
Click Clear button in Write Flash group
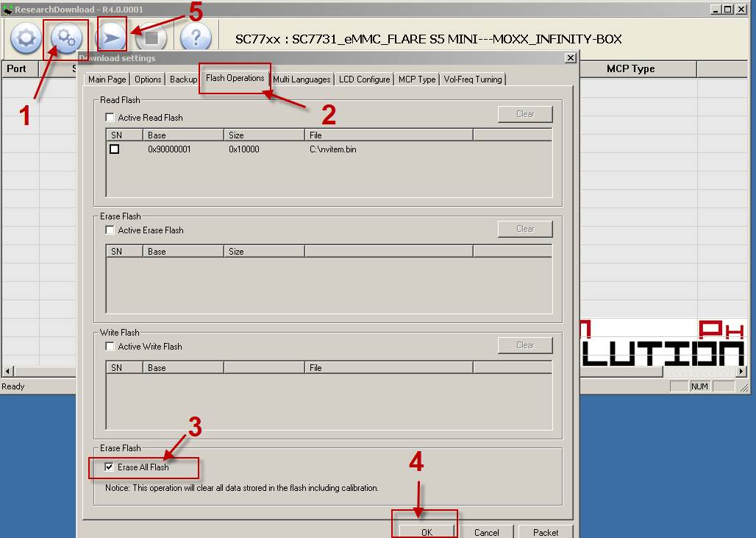point(525,345)
